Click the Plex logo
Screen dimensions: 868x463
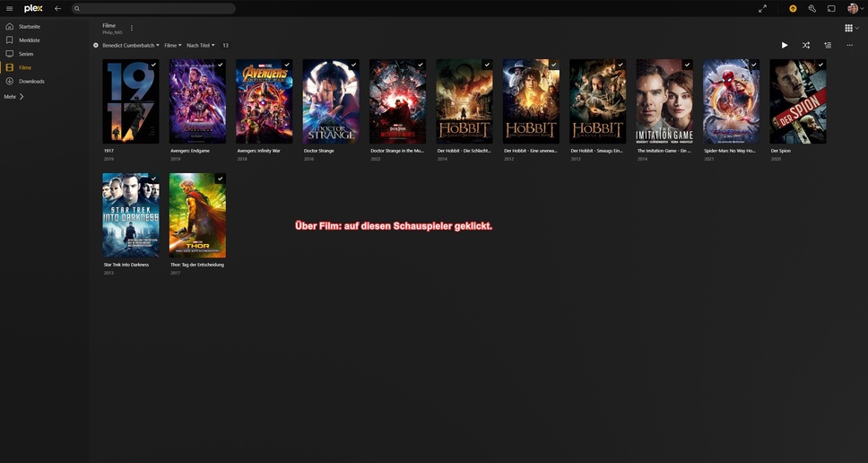[x=33, y=8]
